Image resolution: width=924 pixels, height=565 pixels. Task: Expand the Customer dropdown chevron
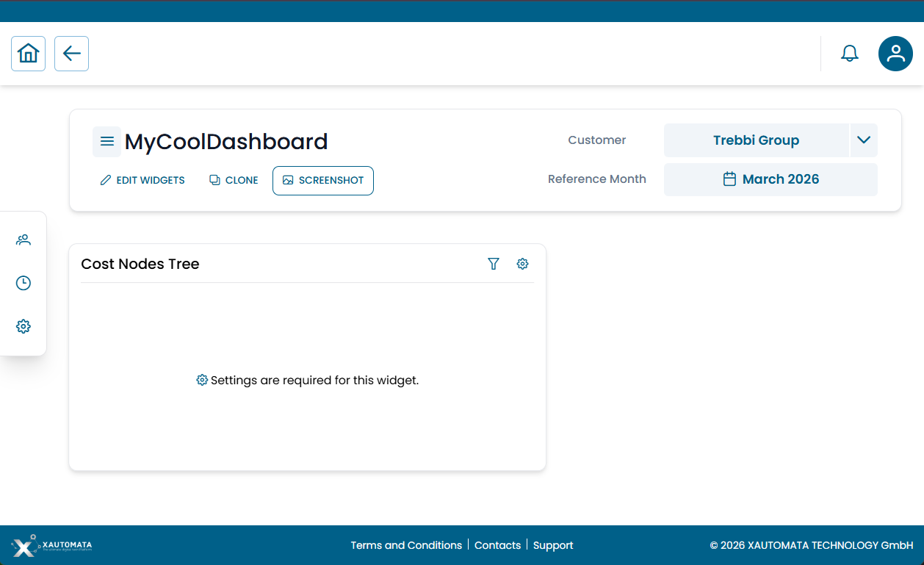tap(864, 140)
